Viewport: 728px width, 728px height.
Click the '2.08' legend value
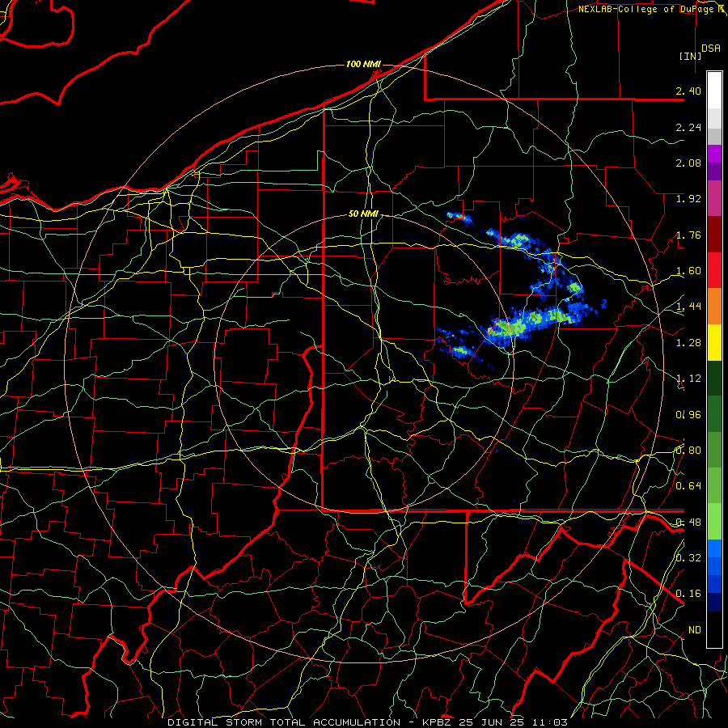(688, 163)
